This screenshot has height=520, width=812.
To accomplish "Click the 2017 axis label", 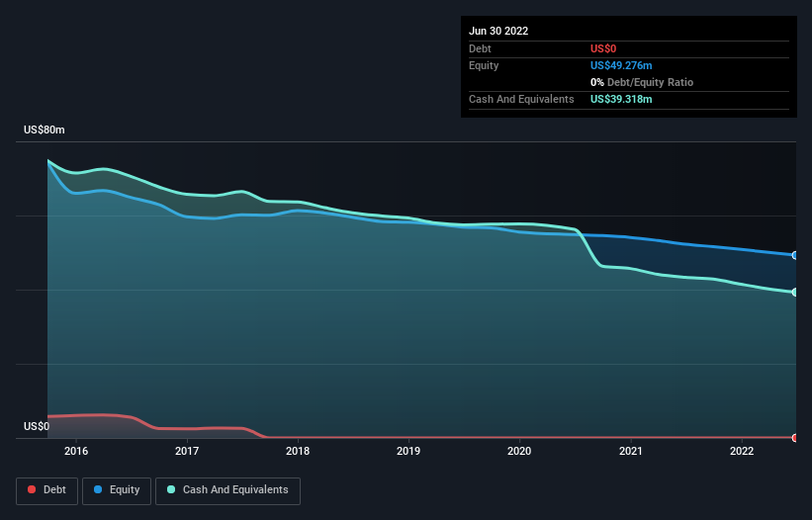I will coord(187,451).
